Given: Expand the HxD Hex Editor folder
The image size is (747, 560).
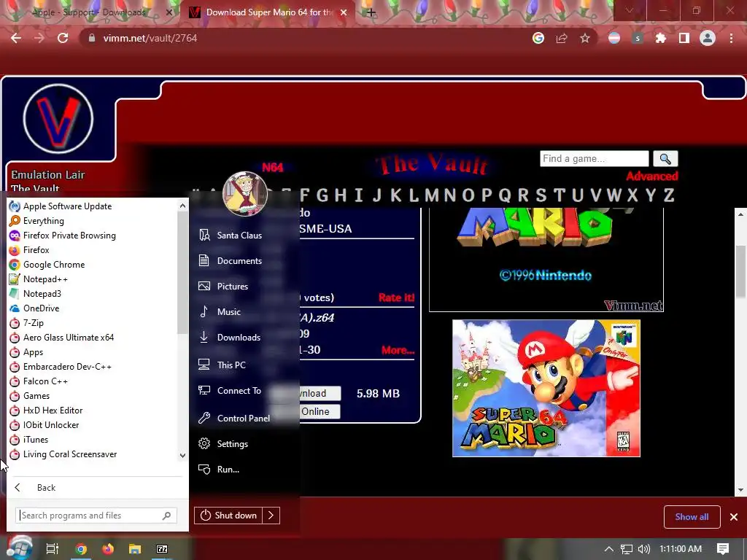Looking at the screenshot, I should pos(53,411).
